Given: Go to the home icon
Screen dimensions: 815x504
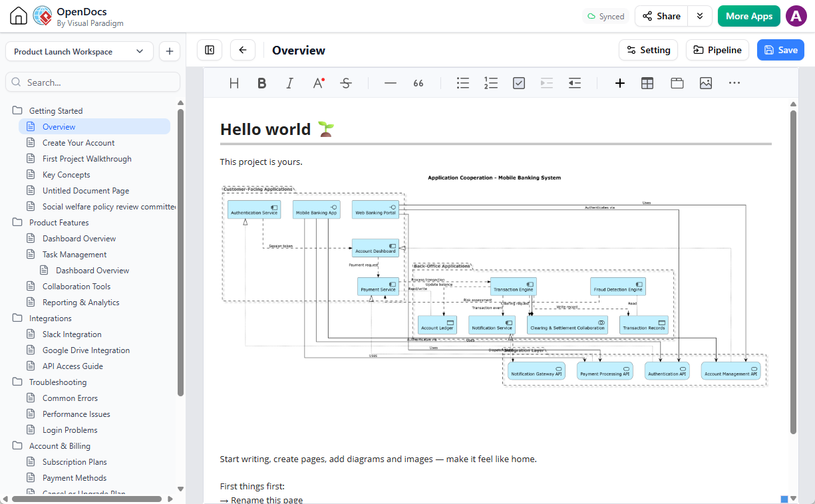Looking at the screenshot, I should (x=19, y=16).
